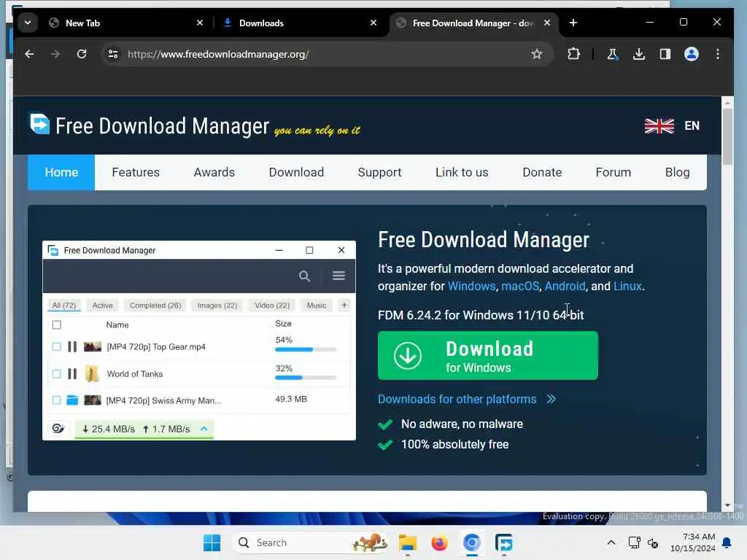Expand the speed panel chevron

[x=204, y=429]
